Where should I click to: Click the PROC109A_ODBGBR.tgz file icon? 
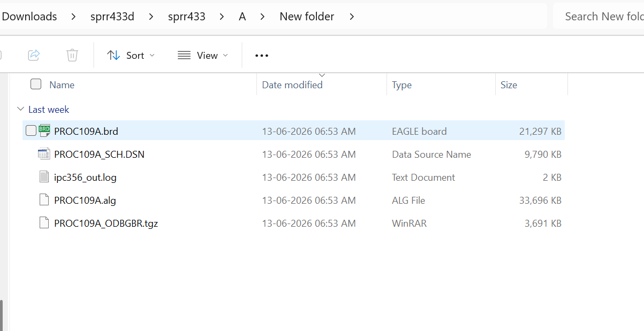pos(44,223)
